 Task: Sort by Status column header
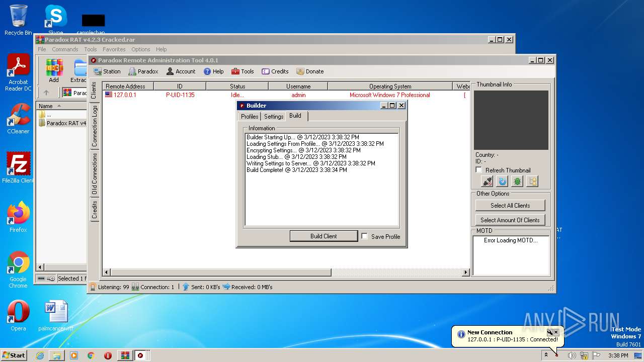tap(237, 86)
